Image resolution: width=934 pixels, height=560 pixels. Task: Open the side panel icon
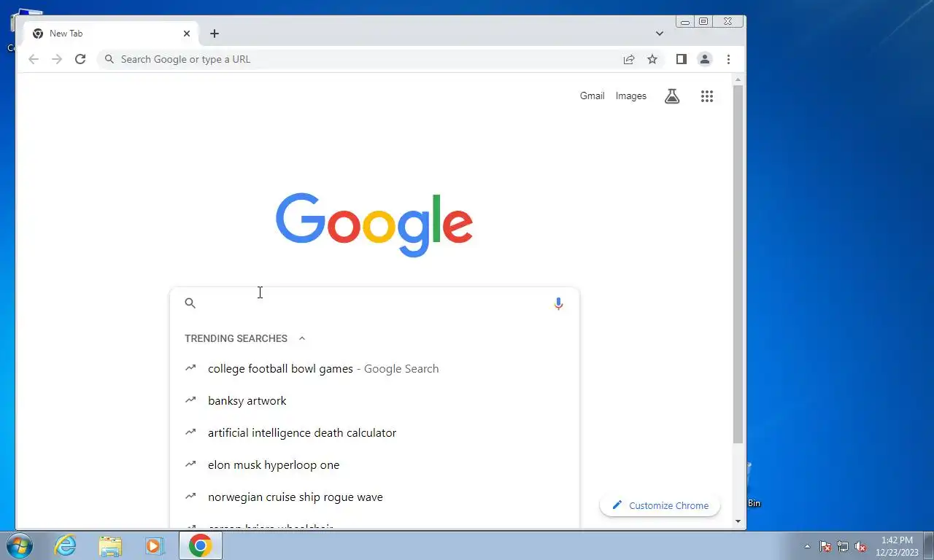click(681, 59)
